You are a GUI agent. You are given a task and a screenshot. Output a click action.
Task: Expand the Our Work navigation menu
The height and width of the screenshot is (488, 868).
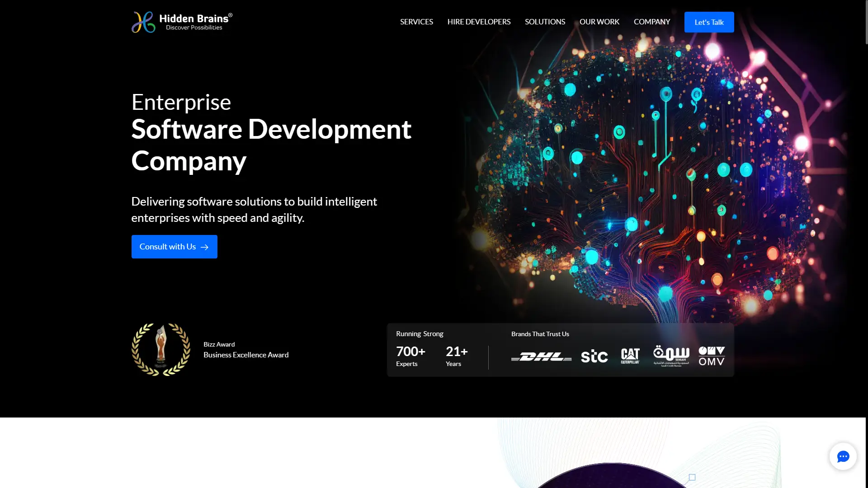tap(599, 22)
